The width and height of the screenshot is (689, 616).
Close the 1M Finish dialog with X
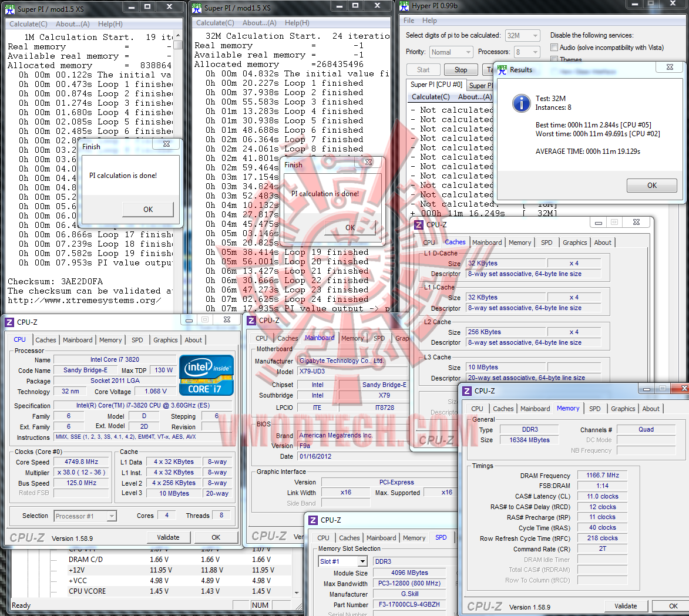167,144
